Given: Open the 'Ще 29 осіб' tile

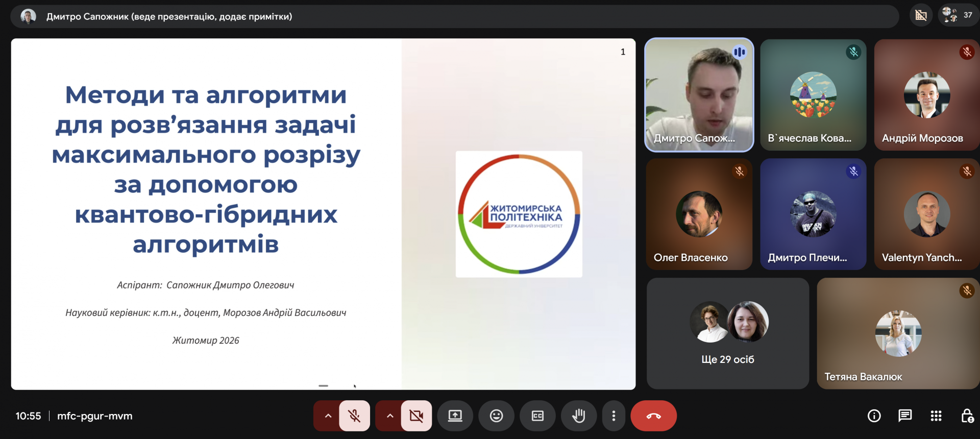Looking at the screenshot, I should click(727, 333).
